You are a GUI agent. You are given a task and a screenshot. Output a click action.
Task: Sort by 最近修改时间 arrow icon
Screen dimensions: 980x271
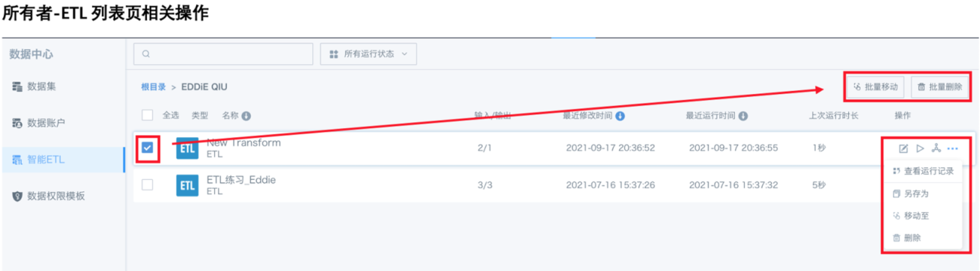[620, 116]
